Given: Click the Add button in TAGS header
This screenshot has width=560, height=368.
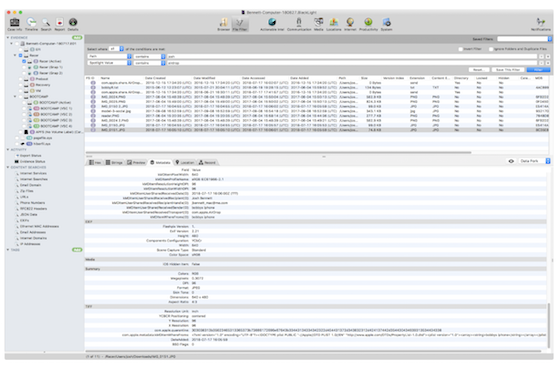Looking at the screenshot, I should pos(77,250).
